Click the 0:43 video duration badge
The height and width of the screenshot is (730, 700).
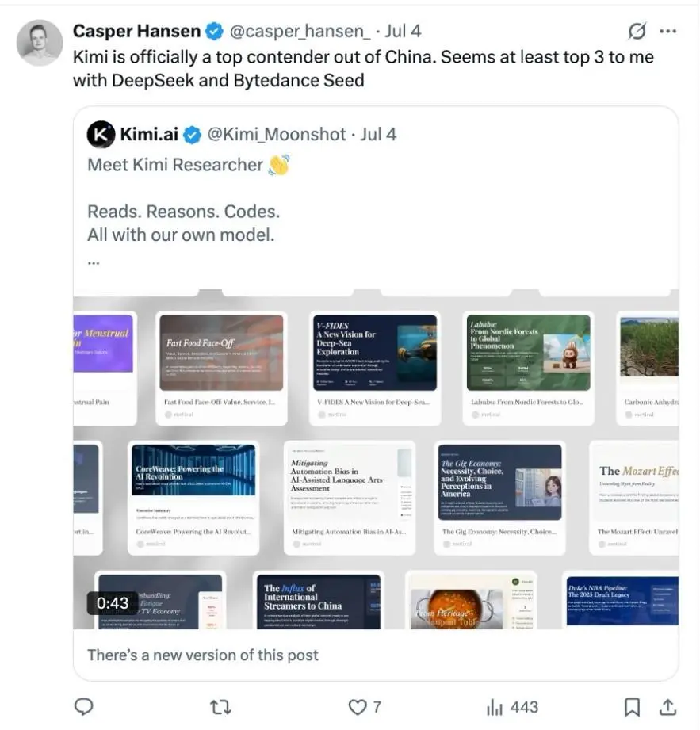(x=113, y=603)
